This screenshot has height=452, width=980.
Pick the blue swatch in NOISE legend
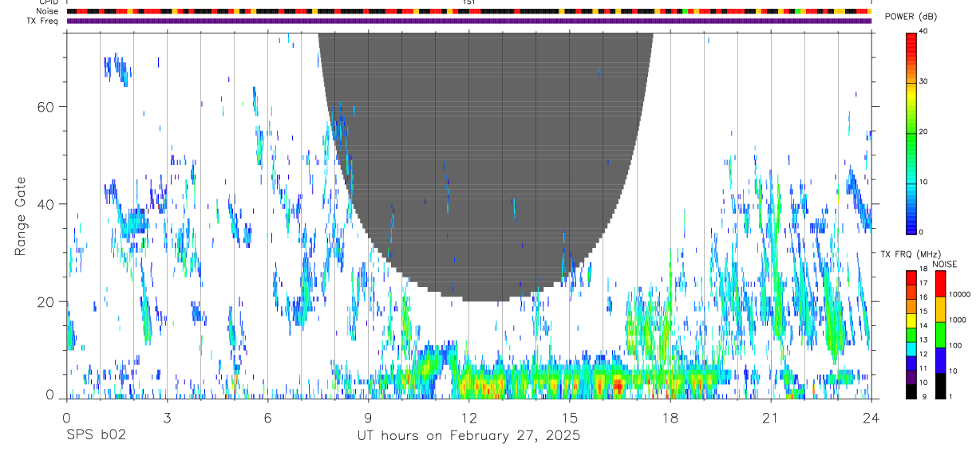point(940,360)
